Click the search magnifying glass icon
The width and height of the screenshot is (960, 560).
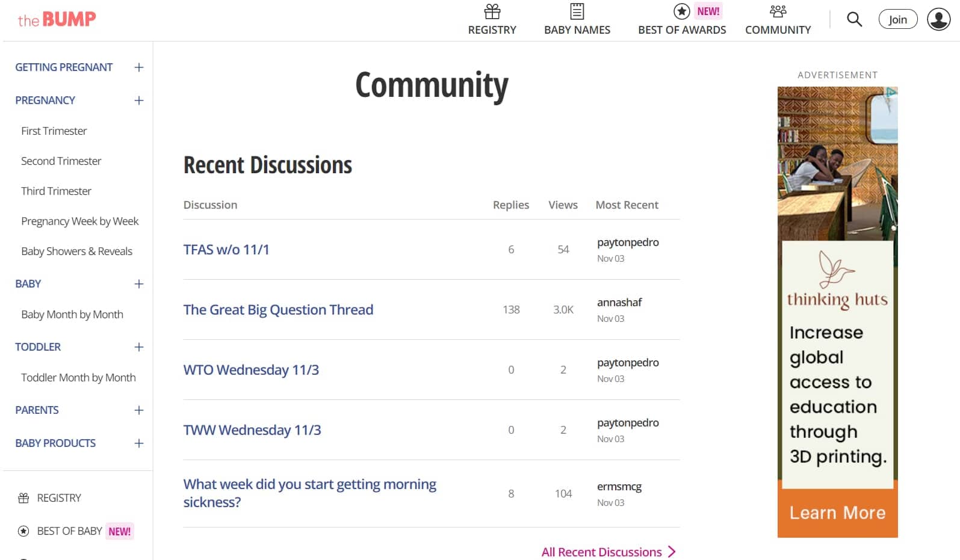pos(854,19)
